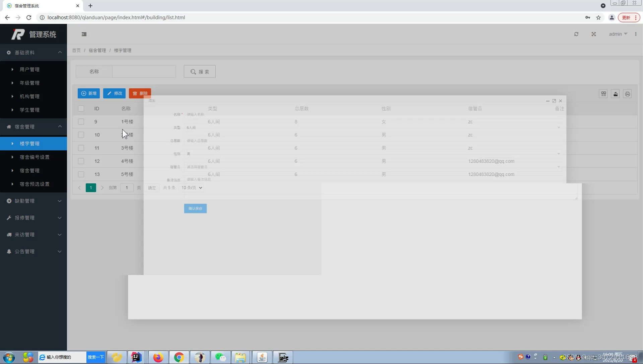Screen dimensions: 643x364
Task: Expand the 报修管理 sidebar group
Action: 33,218
